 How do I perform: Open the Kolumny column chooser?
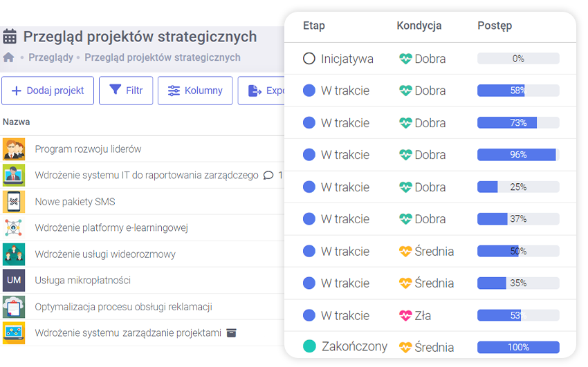pos(195,91)
